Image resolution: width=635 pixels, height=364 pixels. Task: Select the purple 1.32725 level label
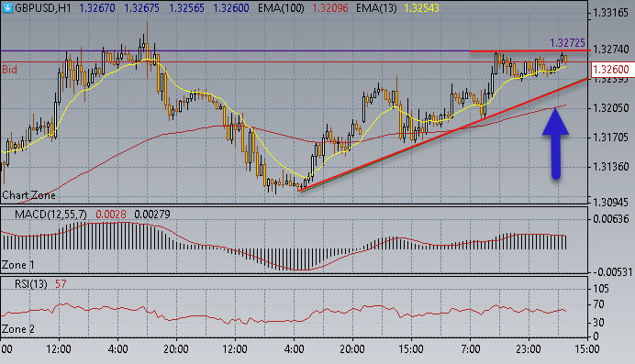coord(567,42)
